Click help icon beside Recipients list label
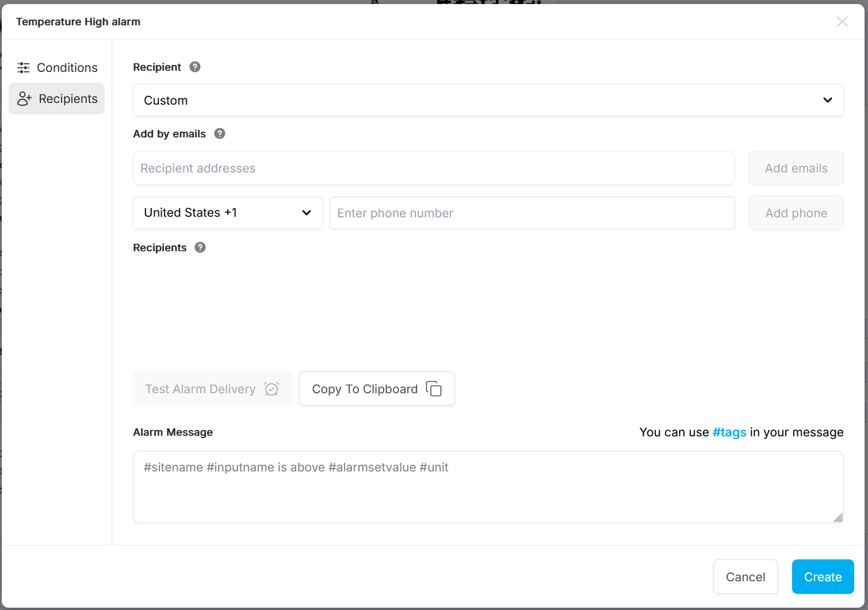Screen dimensions: 868x610 pos(200,248)
